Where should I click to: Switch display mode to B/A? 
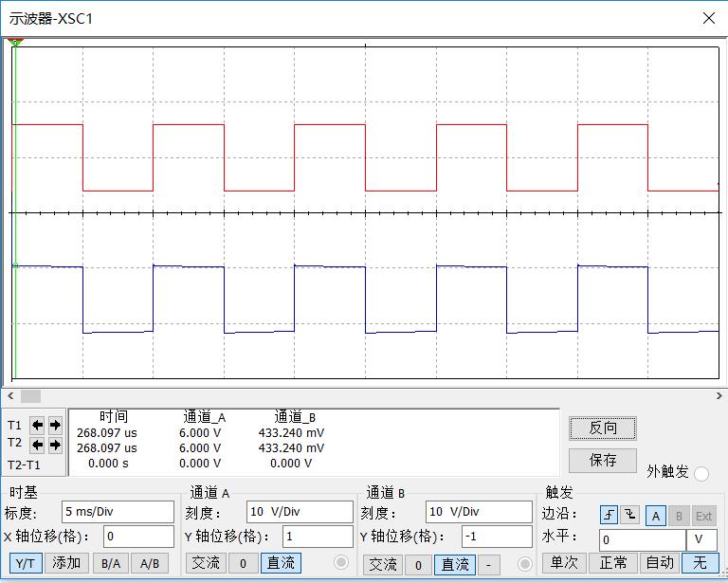tap(110, 563)
